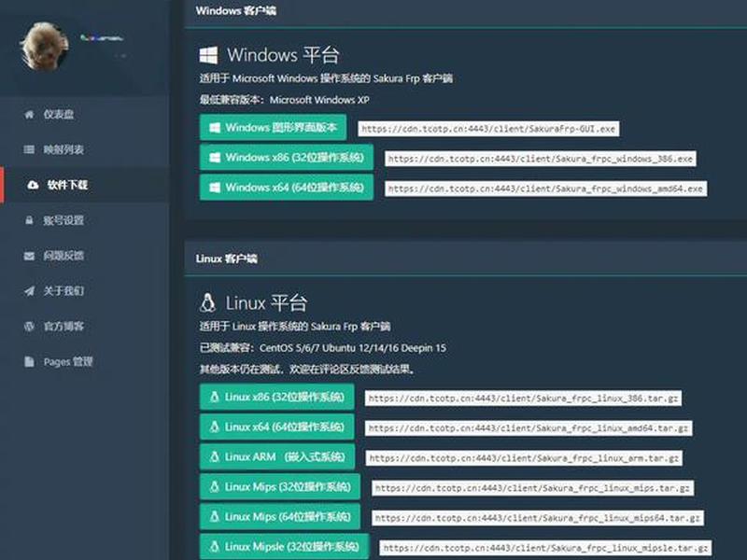Click the Sakura_frpc_linux_amd64.tar.gz URL field
The width and height of the screenshot is (747, 560).
[529, 428]
